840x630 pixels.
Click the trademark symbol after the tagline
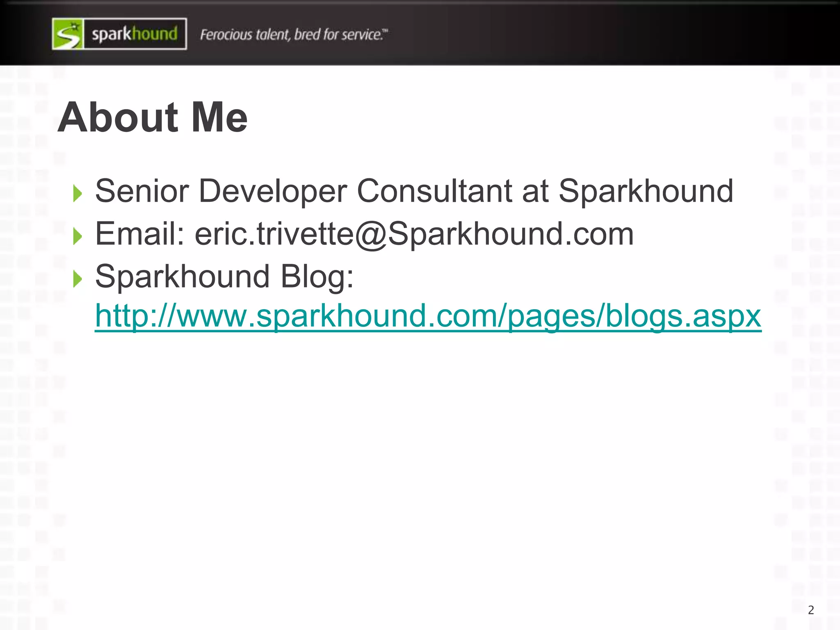[385, 30]
